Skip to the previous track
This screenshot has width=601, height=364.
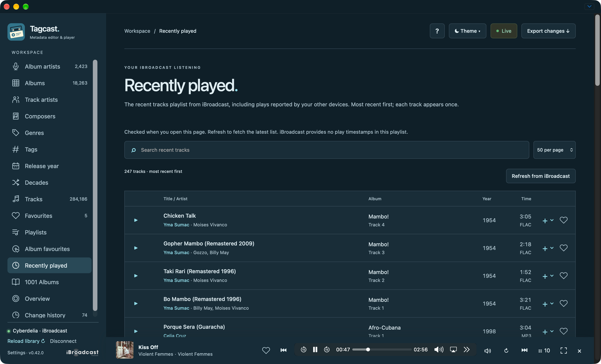tap(284, 350)
